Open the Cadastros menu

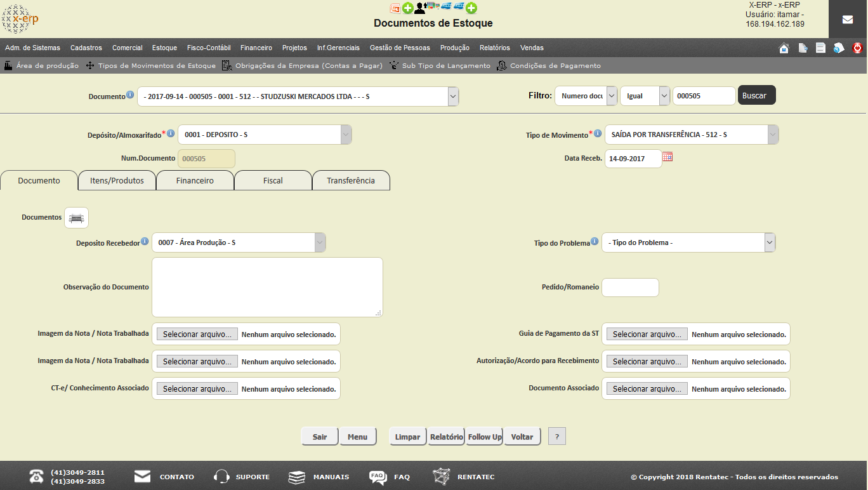pyautogui.click(x=86, y=48)
